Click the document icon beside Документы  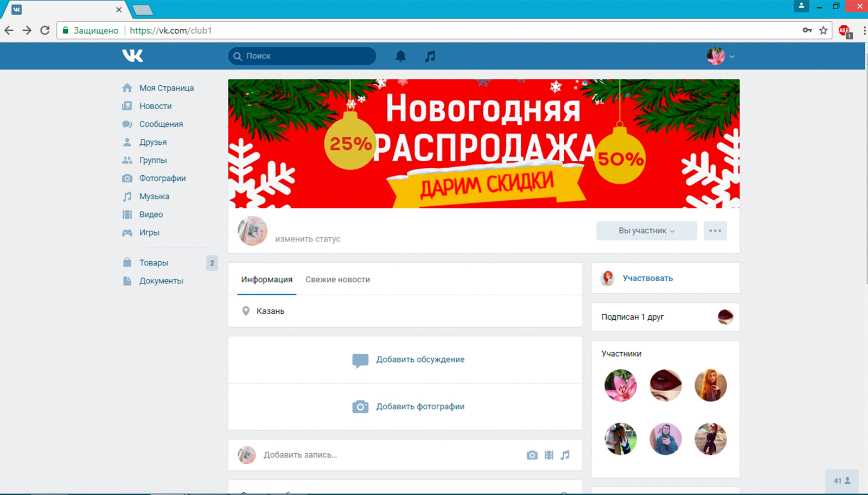click(127, 281)
